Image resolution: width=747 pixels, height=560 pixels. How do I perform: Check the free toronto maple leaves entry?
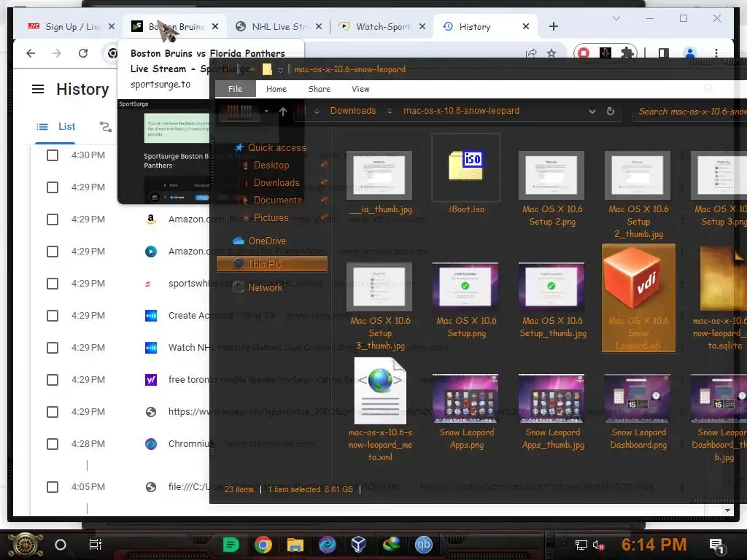pyautogui.click(x=53, y=380)
